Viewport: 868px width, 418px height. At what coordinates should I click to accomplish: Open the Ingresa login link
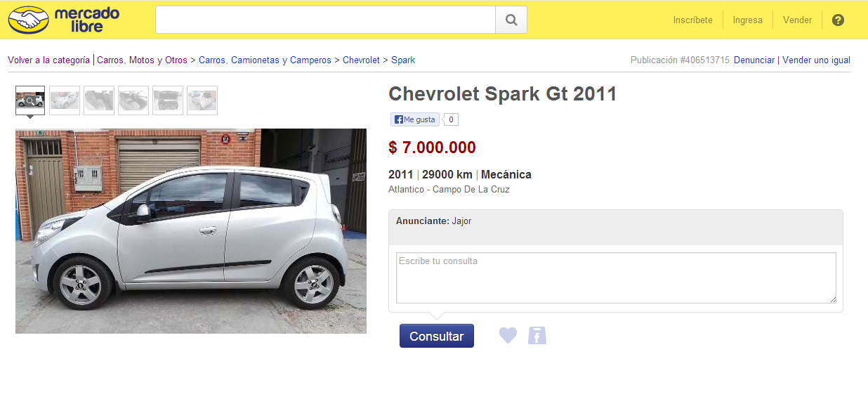pos(747,20)
